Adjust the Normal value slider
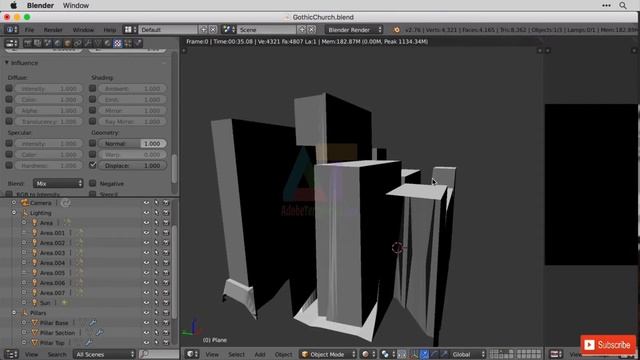The image size is (640, 360). pos(133,144)
